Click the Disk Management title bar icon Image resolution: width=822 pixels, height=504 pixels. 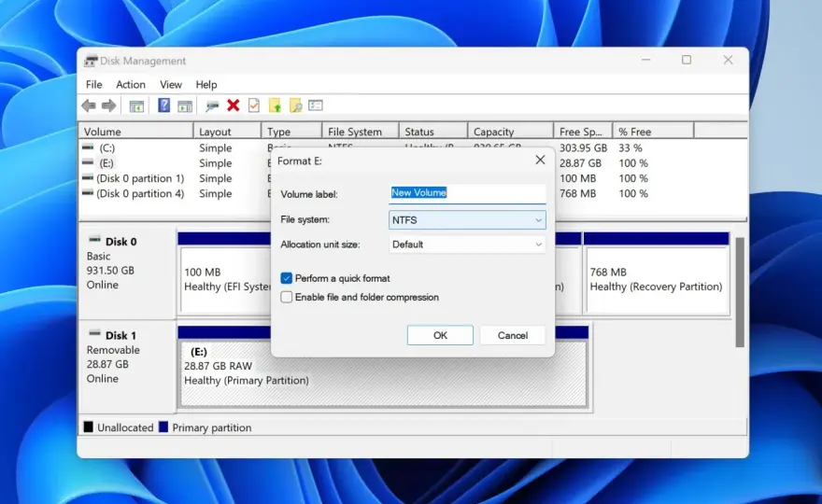(x=91, y=61)
